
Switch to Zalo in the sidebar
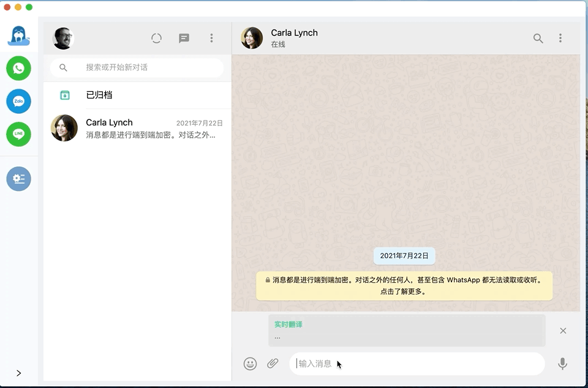[x=18, y=101]
